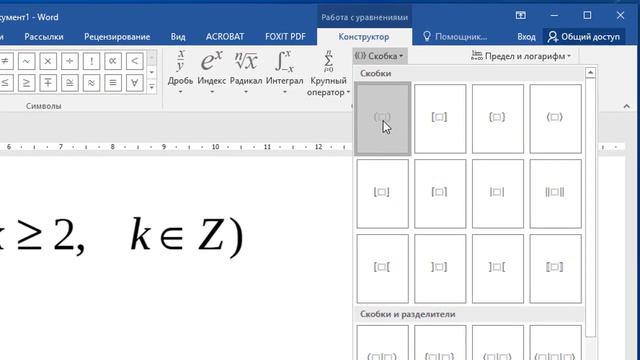Screen dimensions: 640x360
Task: Insert the for-all symbol
Action: click(x=134, y=83)
